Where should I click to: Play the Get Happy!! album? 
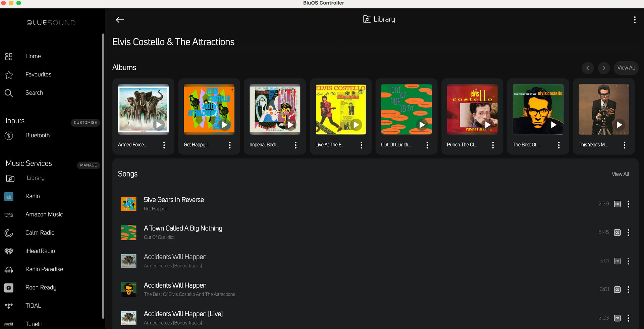(224, 125)
